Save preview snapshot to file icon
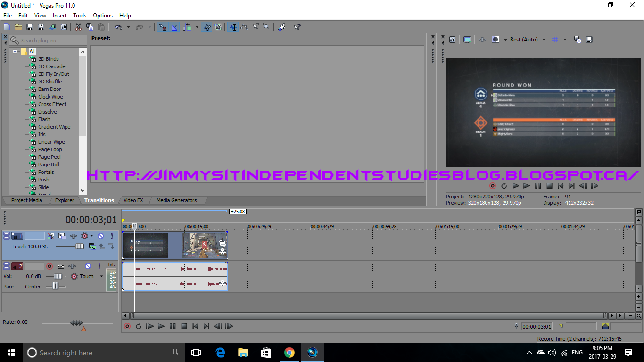This screenshot has height=362, width=644. tap(589, 40)
